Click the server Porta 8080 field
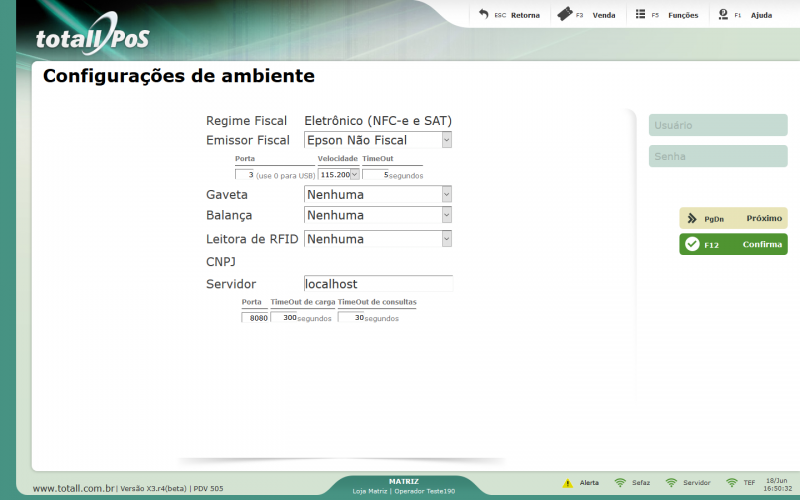Image resolution: width=800 pixels, height=500 pixels. click(x=255, y=317)
